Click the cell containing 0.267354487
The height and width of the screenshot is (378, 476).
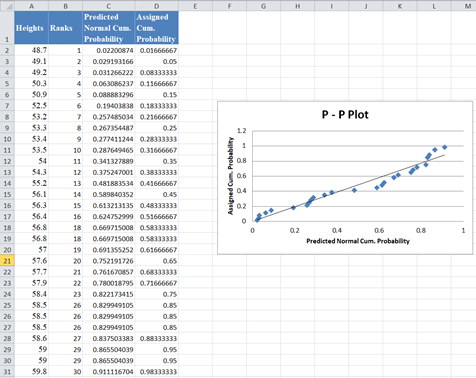109,128
